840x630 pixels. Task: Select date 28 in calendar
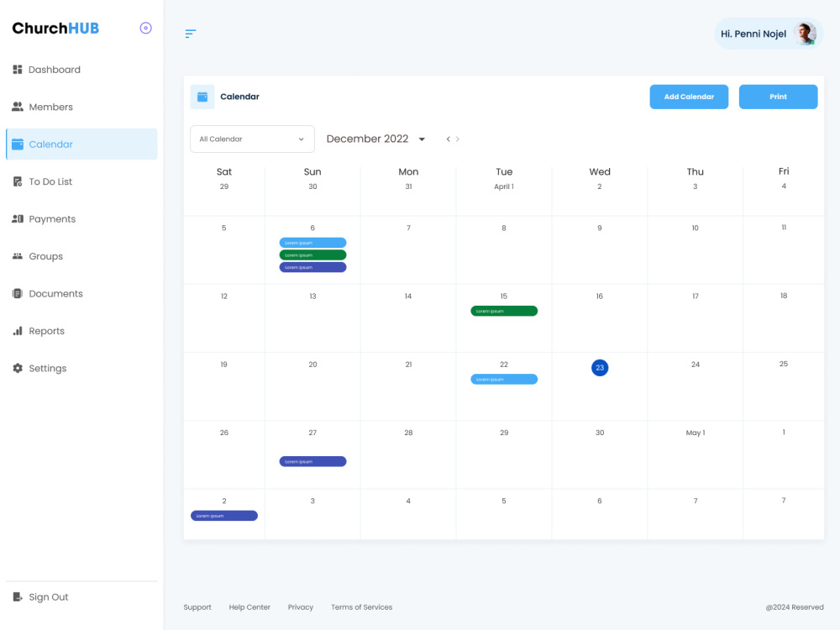pyautogui.click(x=408, y=433)
